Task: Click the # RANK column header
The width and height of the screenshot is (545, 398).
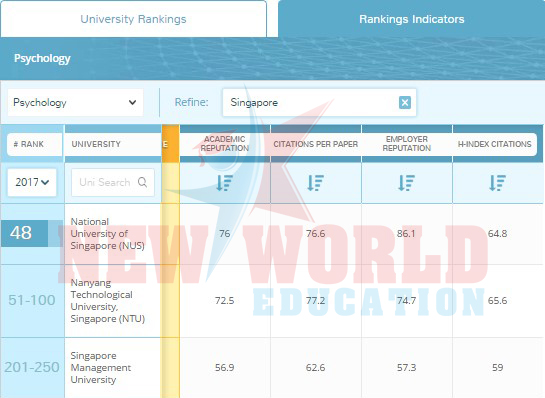Action: [x=34, y=144]
